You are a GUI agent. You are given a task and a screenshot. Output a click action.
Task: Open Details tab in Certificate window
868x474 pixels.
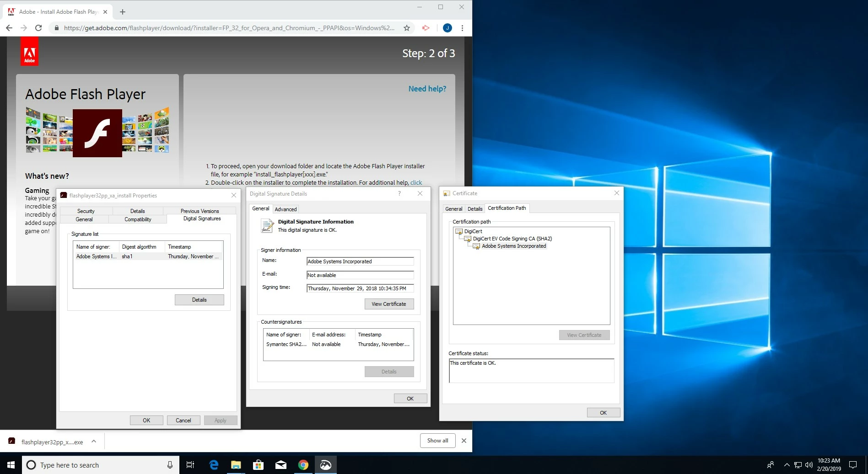click(475, 209)
